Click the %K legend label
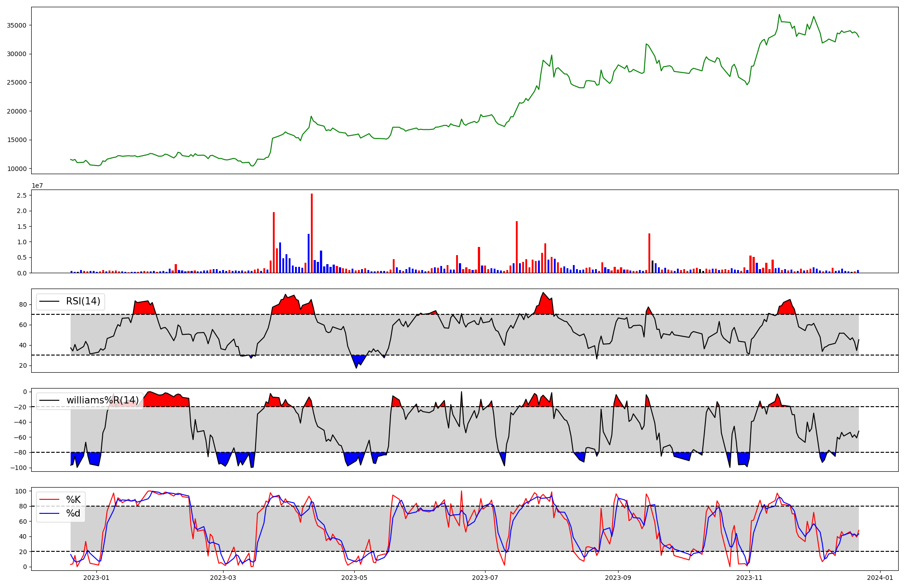The image size is (905, 588). click(73, 500)
